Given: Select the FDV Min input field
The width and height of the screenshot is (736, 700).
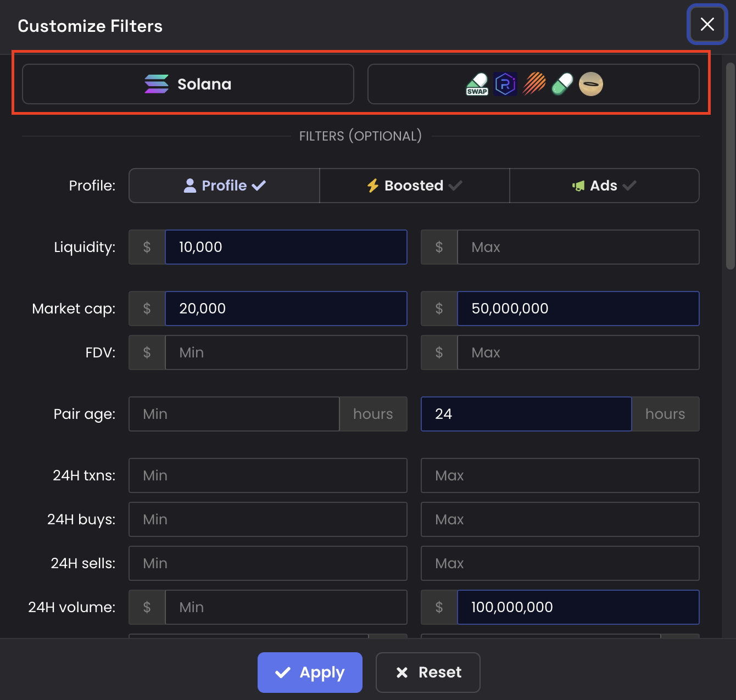Looking at the screenshot, I should click(286, 352).
